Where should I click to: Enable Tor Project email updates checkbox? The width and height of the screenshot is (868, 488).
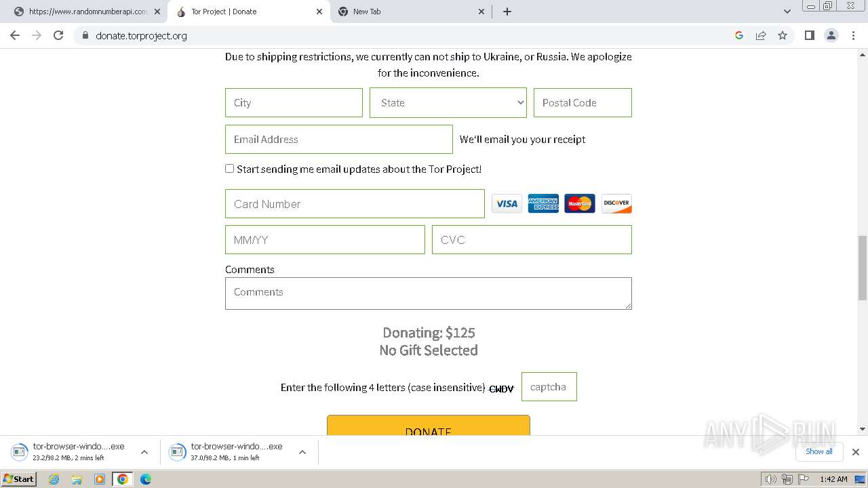(230, 169)
